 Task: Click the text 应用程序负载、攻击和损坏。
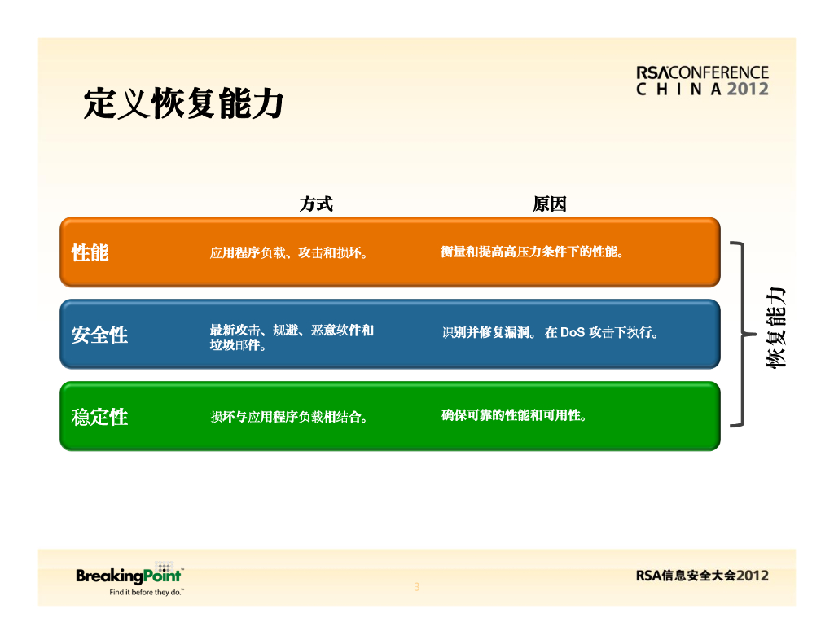(x=289, y=252)
